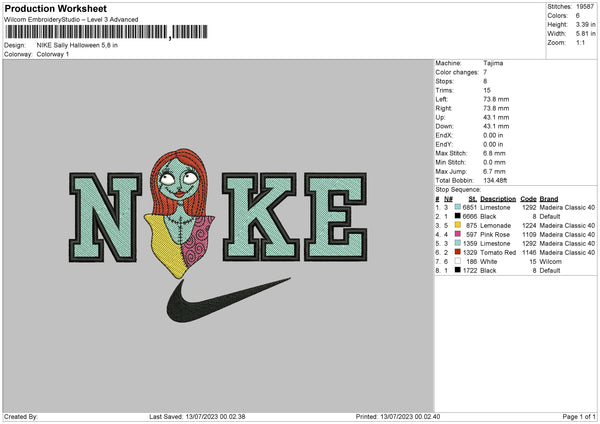Select the Tomato Red color swatch
The height and width of the screenshot is (424, 600).
(x=457, y=252)
